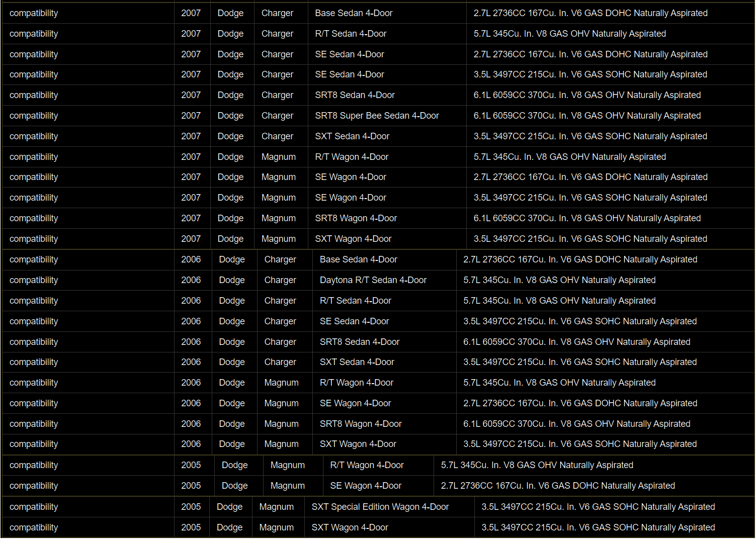756x539 pixels.
Task: Click Base Sedan 4-Door in the 2006 row
Action: pyautogui.click(x=358, y=259)
